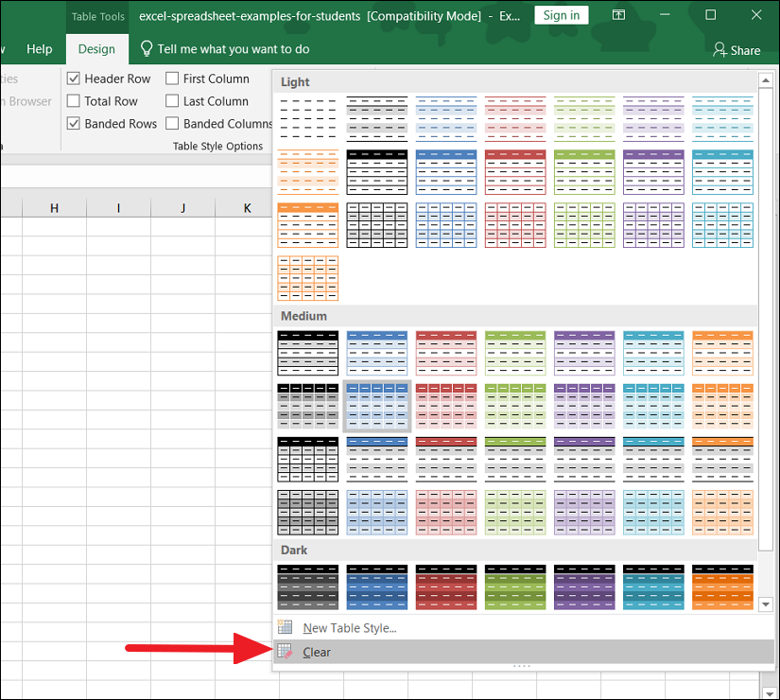
Task: Select column I header
Action: tap(118, 207)
